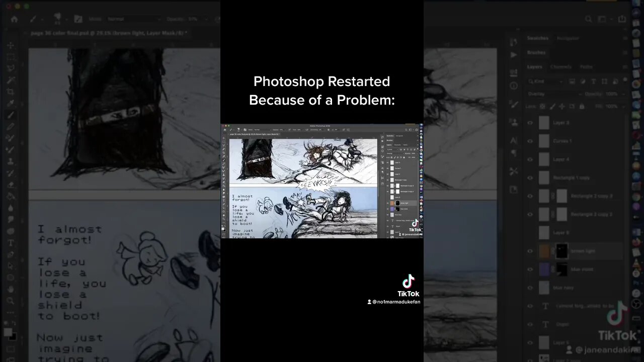Image resolution: width=644 pixels, height=362 pixels.
Task: Select the Rectangular Marquee tool in the background toolbar
Action: 11,57
